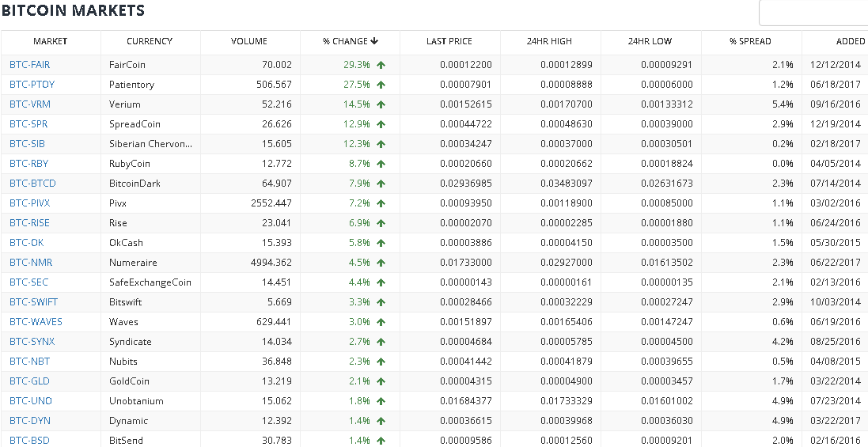868x447 pixels.
Task: Select last price 0.02936985
Action: 466,183
